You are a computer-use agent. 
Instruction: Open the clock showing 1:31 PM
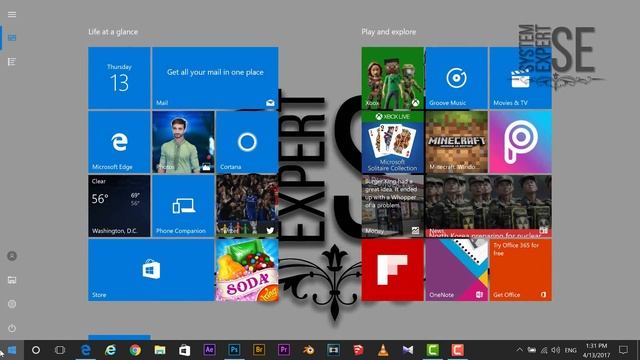pos(596,350)
